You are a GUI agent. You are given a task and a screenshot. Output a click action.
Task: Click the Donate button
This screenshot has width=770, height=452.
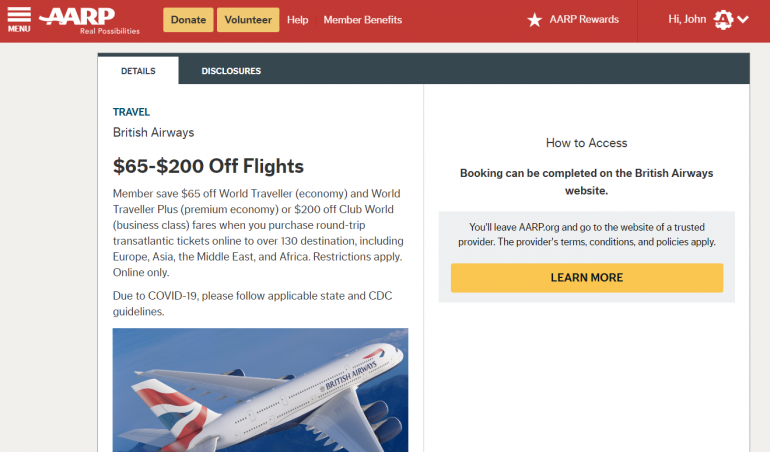coord(188,20)
